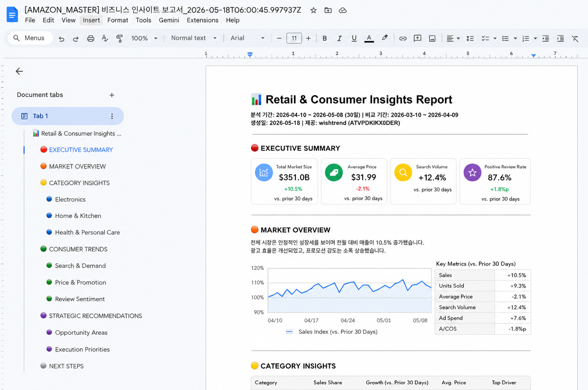Open the View menu
The width and height of the screenshot is (588, 390).
coord(69,20)
